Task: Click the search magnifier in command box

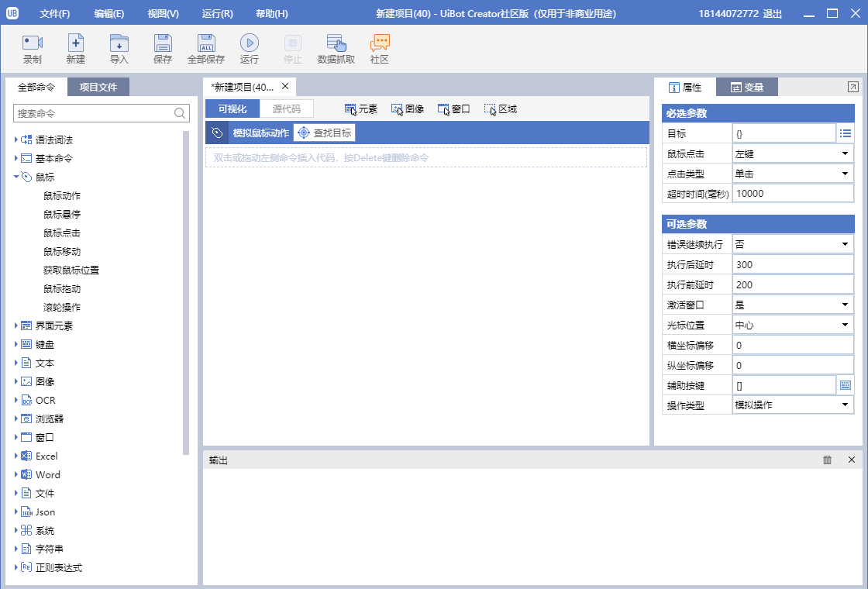Action: coord(180,113)
